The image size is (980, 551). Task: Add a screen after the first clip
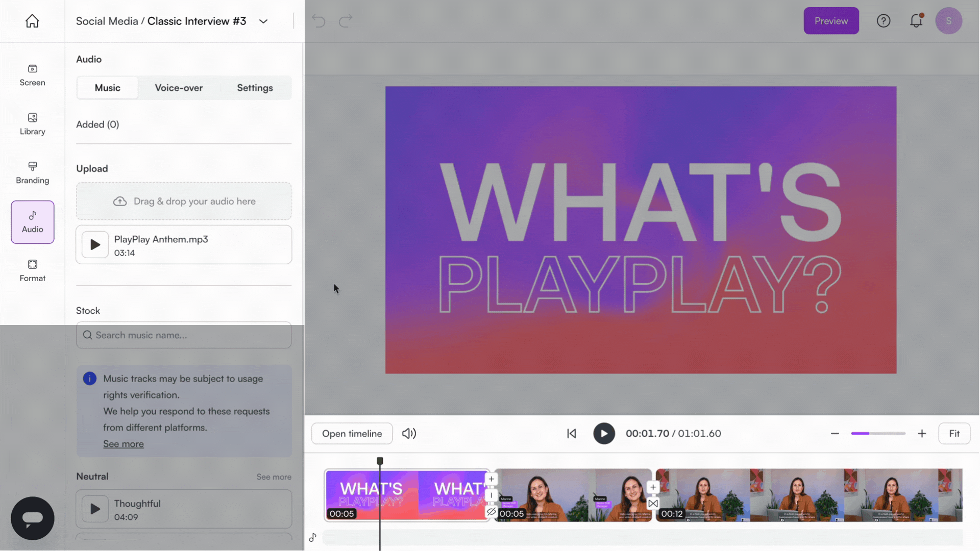491,479
